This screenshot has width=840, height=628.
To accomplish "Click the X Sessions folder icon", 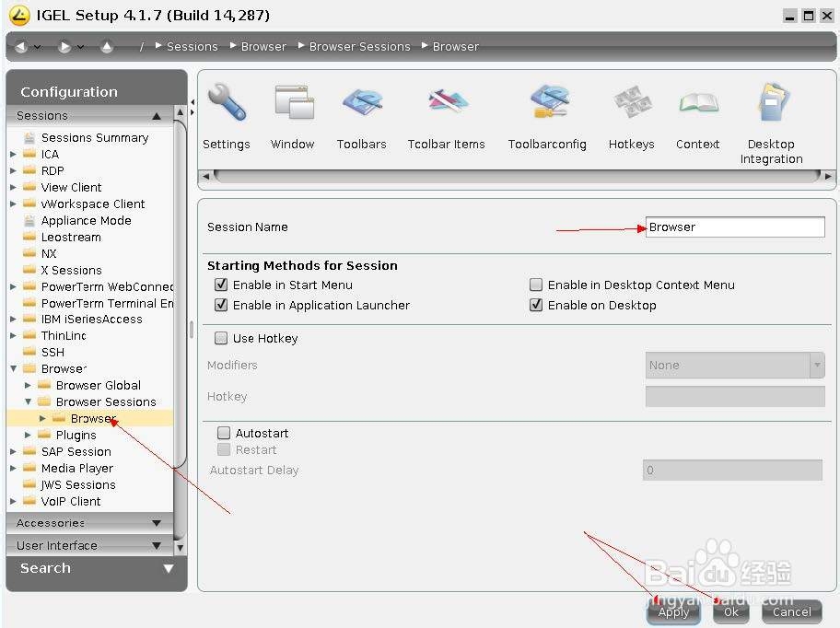I will [x=29, y=270].
